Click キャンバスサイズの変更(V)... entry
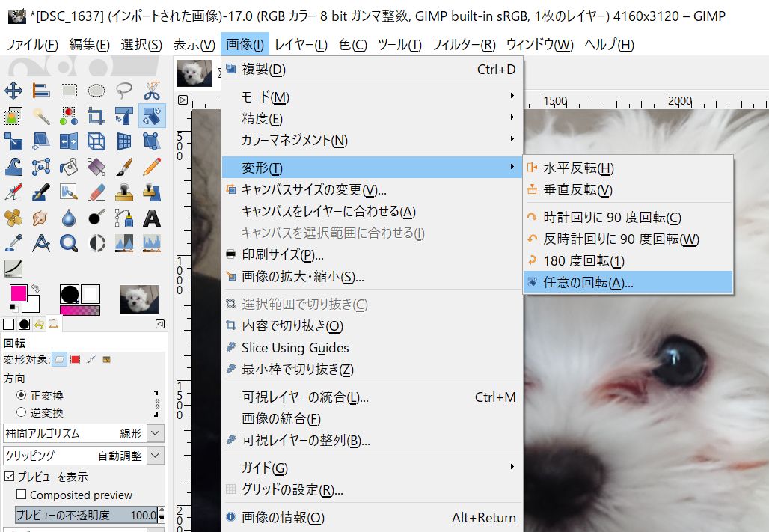769x532 pixels. point(373,189)
